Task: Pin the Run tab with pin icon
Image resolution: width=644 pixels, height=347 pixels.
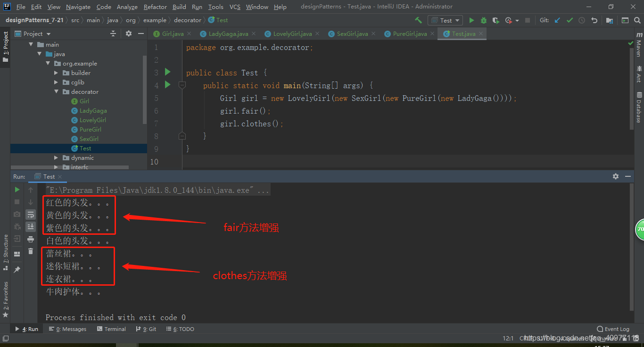Action: click(x=17, y=269)
